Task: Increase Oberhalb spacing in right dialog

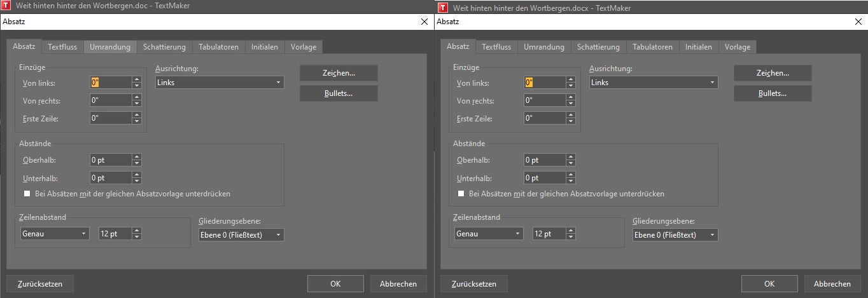Action: pyautogui.click(x=571, y=158)
